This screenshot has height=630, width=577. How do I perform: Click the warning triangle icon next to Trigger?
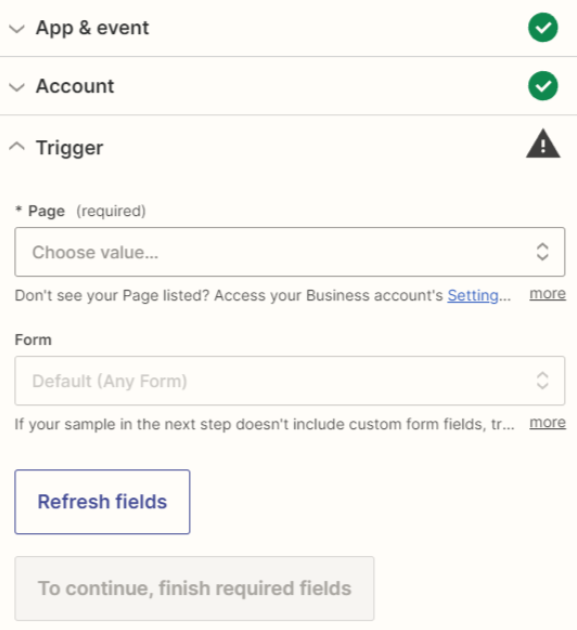[543, 143]
